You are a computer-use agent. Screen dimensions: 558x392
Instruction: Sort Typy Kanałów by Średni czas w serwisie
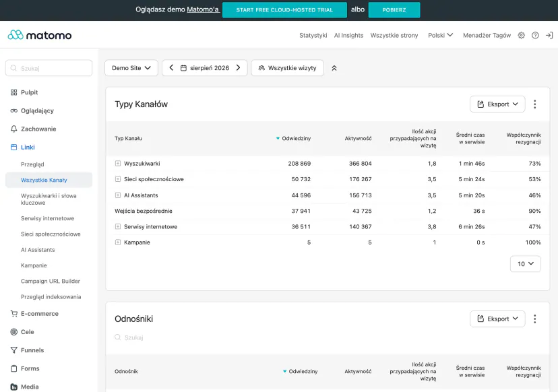pyautogui.click(x=470, y=138)
